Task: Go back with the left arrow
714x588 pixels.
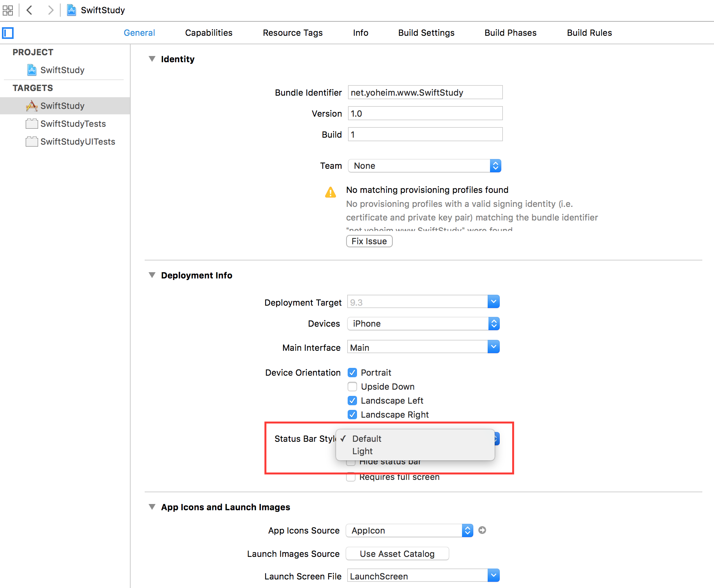Action: pos(29,10)
